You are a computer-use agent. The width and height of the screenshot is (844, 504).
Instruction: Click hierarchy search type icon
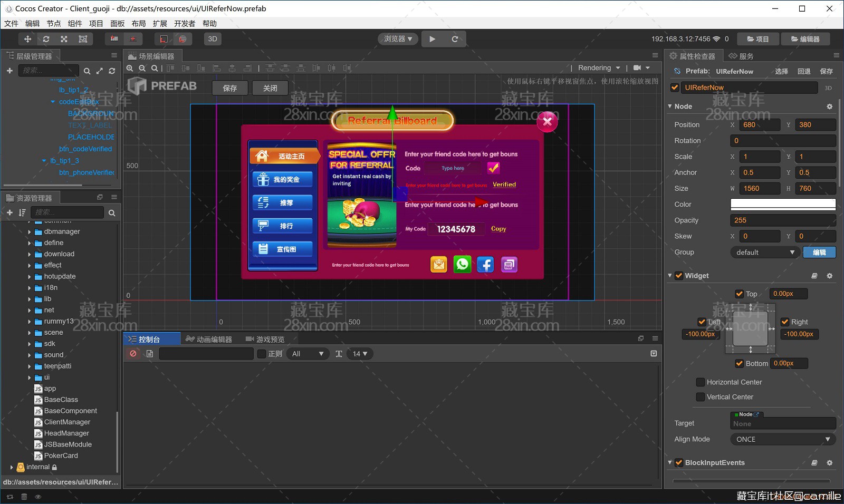tap(87, 71)
